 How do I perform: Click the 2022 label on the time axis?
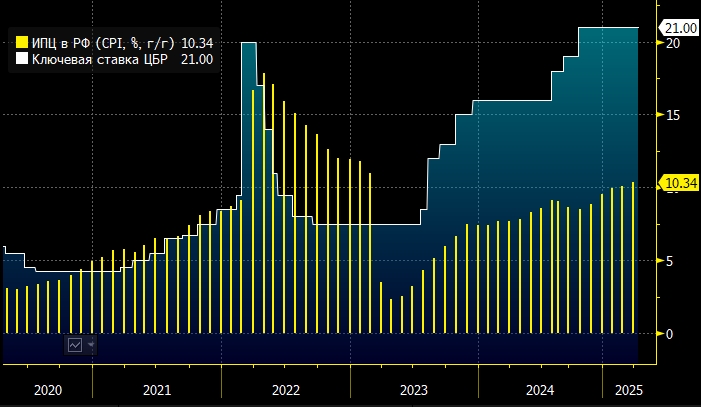(x=286, y=391)
